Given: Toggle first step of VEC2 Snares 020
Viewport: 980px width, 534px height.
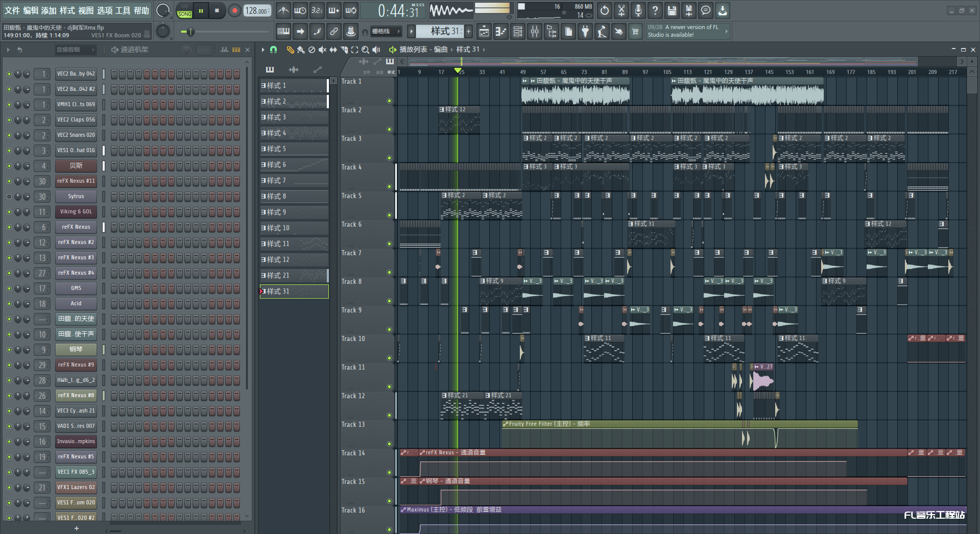Looking at the screenshot, I should 114,135.
